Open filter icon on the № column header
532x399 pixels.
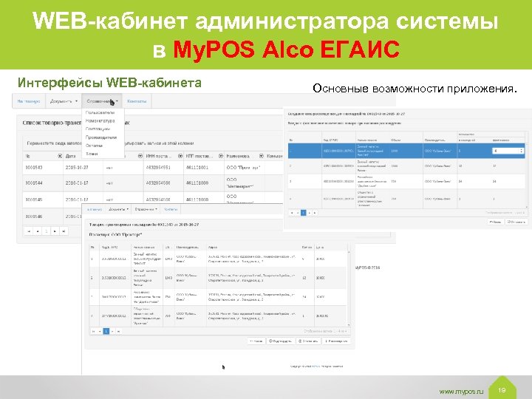[x=60, y=156]
